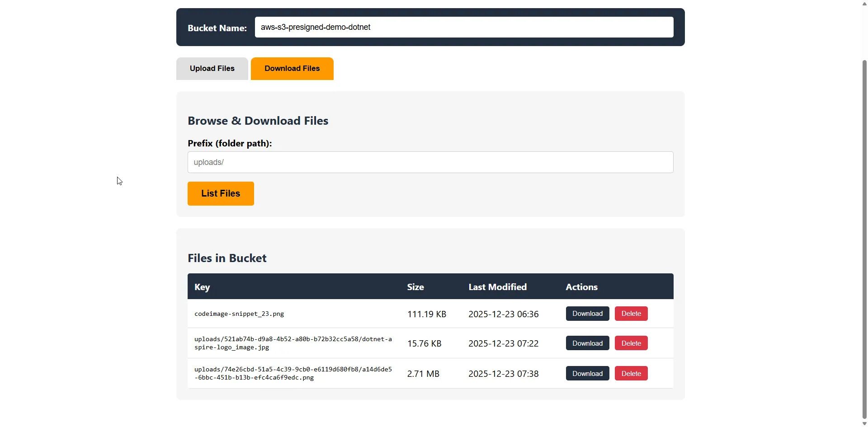The width and height of the screenshot is (868, 427).
Task: Delete the codeimage-snippet_23.png file
Action: 631,313
